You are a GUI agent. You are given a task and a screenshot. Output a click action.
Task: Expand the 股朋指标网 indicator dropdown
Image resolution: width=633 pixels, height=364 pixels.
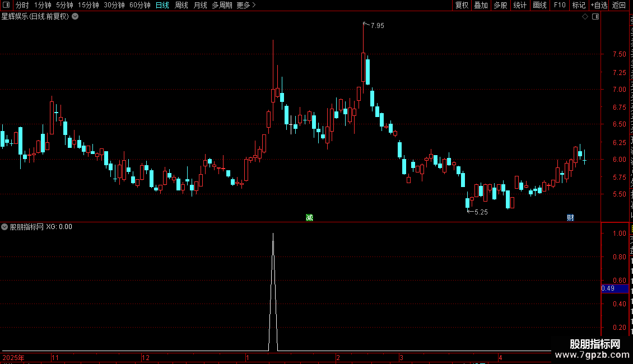[x=4, y=227]
